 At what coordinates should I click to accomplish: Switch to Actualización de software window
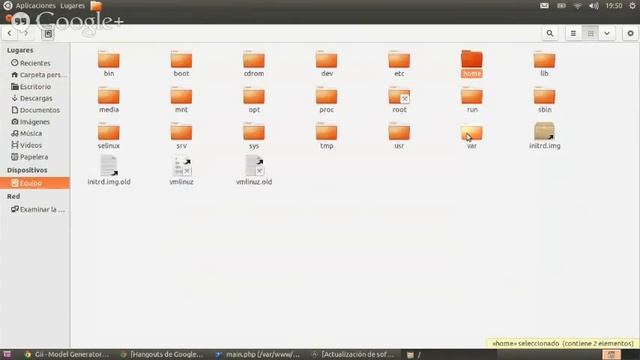(x=353, y=355)
